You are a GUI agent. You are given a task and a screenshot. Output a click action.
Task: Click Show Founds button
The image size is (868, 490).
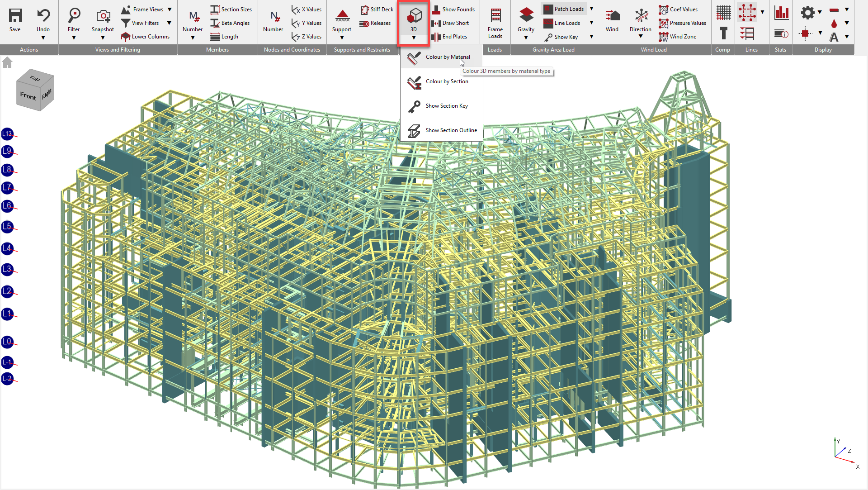point(453,10)
